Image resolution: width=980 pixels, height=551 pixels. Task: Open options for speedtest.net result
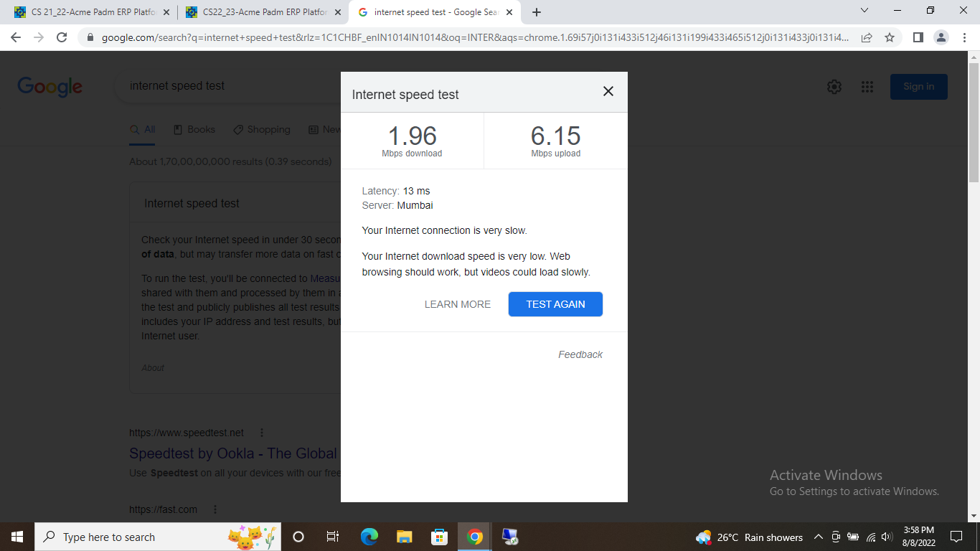[x=262, y=433]
